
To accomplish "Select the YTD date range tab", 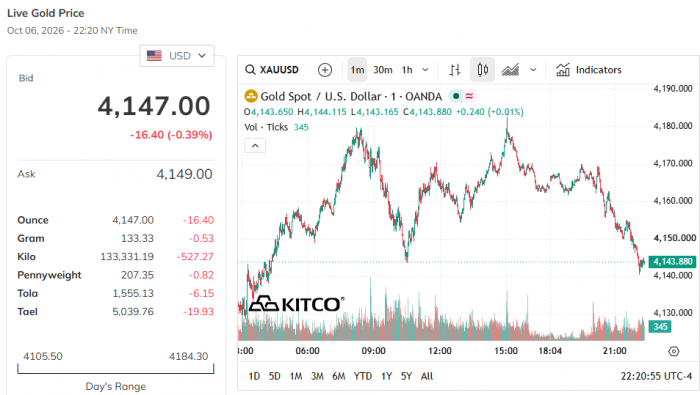I will [362, 376].
